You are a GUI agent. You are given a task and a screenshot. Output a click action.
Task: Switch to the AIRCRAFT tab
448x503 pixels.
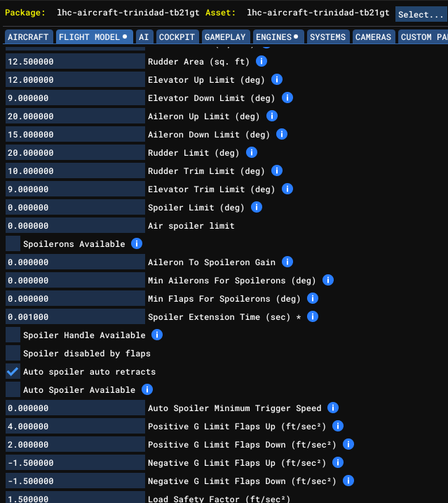pos(28,37)
